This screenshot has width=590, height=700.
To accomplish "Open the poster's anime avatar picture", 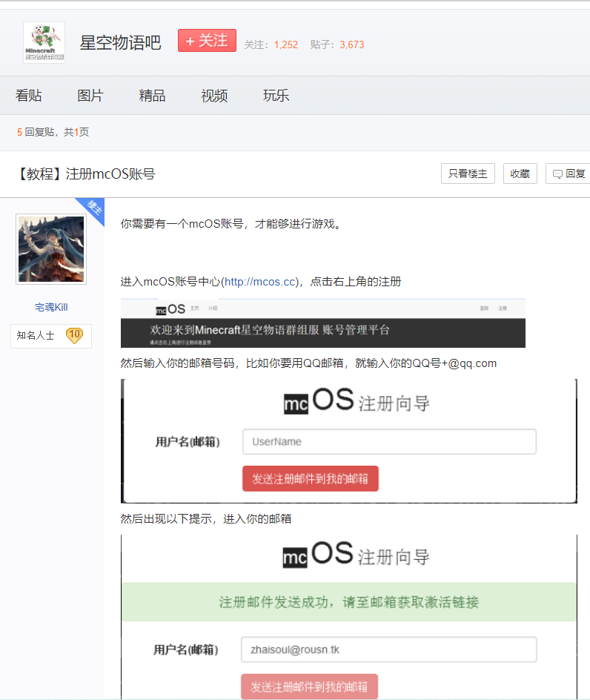I will (x=51, y=249).
